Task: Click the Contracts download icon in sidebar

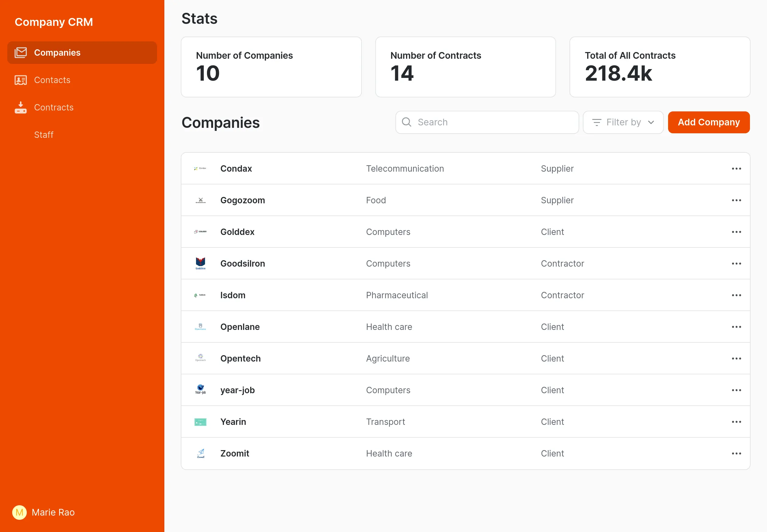Action: click(21, 107)
